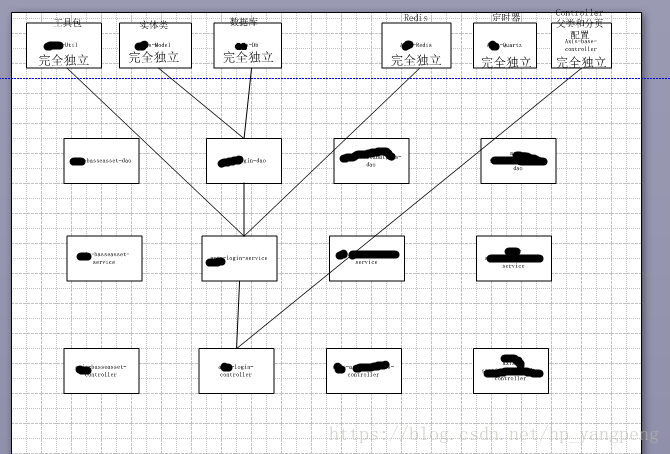Select the Db box under 数据库

coord(247,46)
